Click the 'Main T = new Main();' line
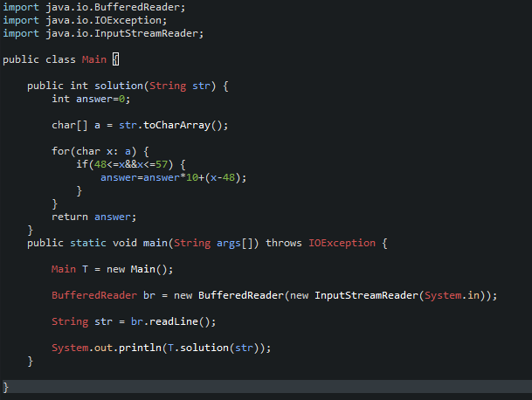This screenshot has height=400, width=532. (113, 270)
